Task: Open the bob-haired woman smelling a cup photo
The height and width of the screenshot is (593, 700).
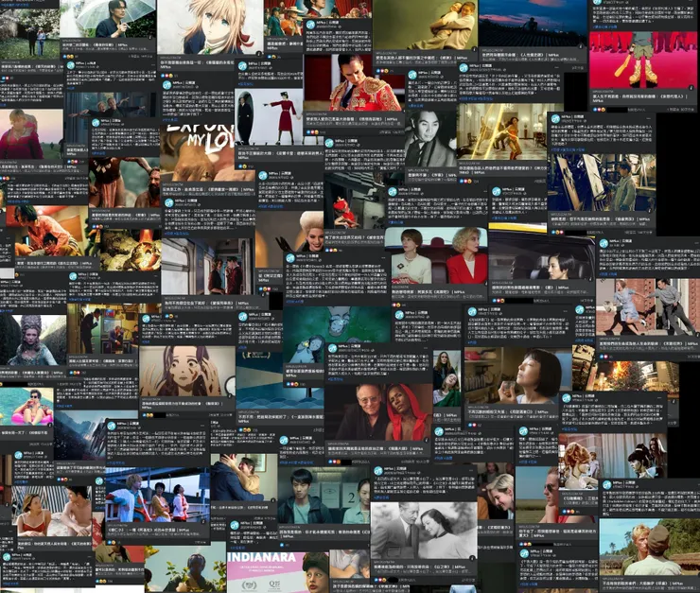Action: point(517,376)
